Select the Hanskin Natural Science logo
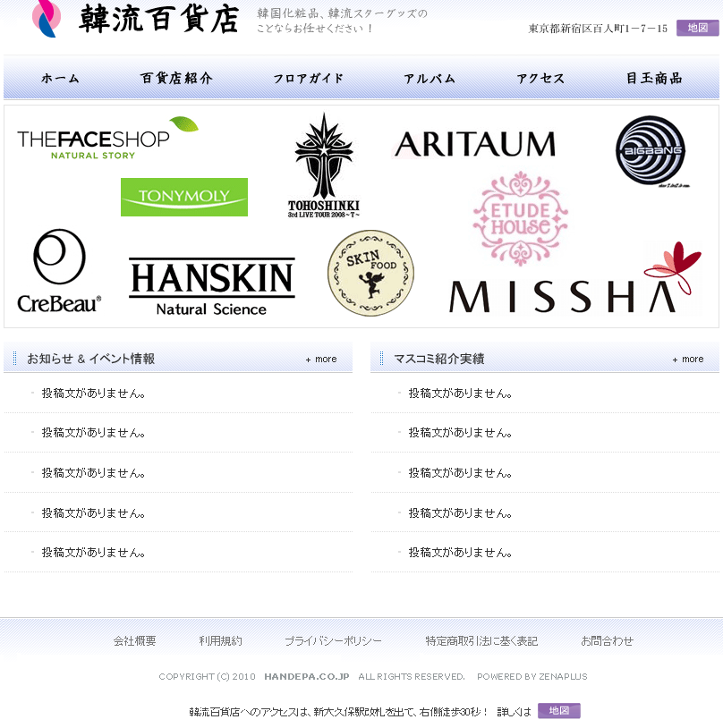Viewport: 723px width, 728px height. (x=211, y=287)
